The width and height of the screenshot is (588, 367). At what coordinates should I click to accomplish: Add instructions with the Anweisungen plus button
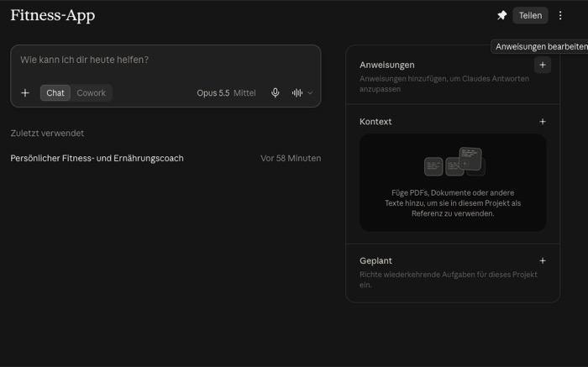(543, 65)
